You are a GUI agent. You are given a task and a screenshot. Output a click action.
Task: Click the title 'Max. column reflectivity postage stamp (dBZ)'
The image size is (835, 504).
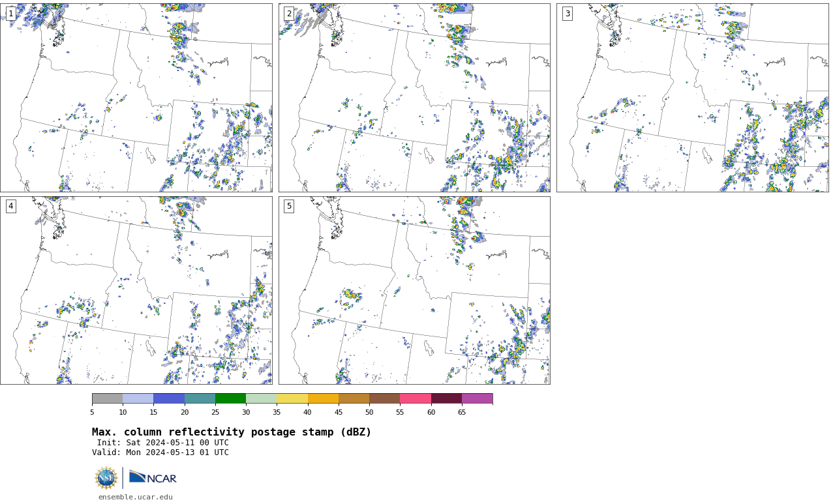tap(232, 432)
